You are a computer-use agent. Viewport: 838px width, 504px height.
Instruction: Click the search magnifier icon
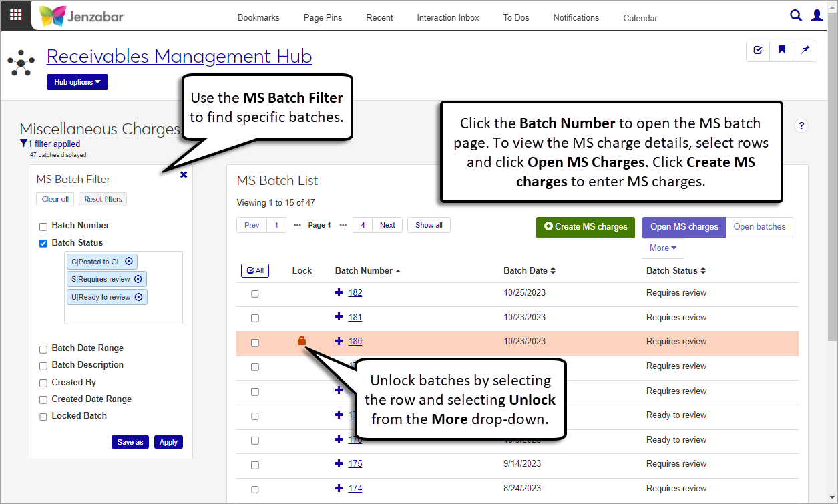point(795,15)
